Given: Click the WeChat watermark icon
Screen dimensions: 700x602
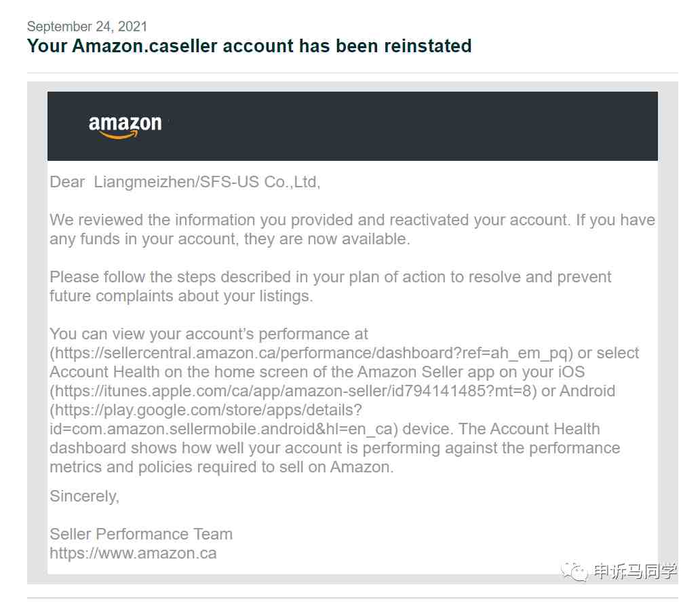Looking at the screenshot, I should (575, 571).
